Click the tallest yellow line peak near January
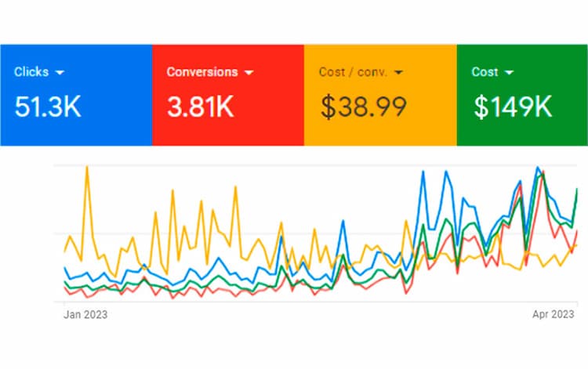 [86, 167]
